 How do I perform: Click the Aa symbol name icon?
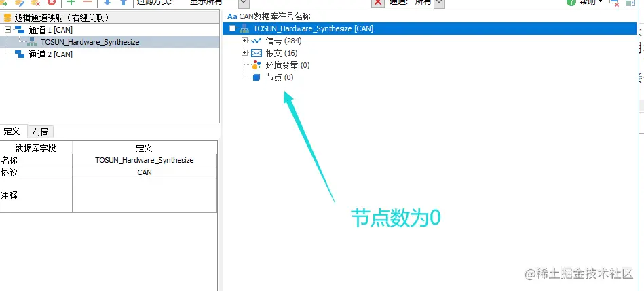point(232,16)
